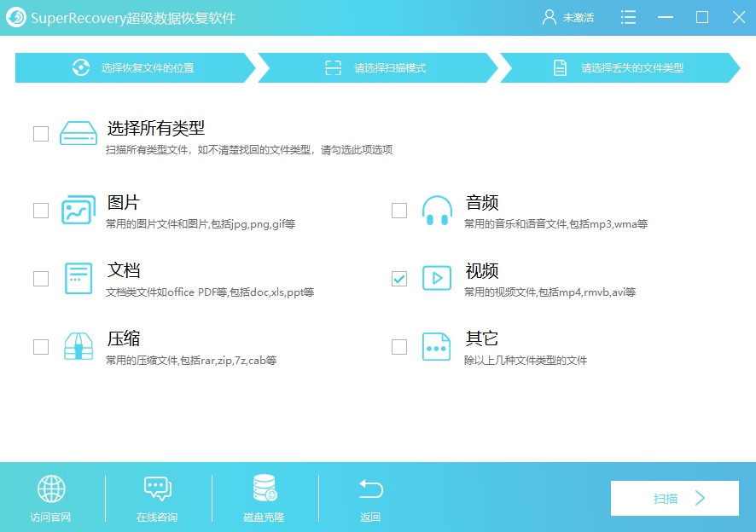This screenshot has height=532, width=756.
Task: Click the 音频 audio headphone icon
Action: (x=437, y=209)
